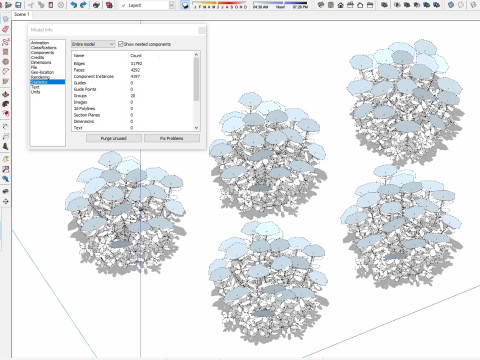Adjust the shadow time-of-day slider
Image resolution: width=480 pixels, height=360 pixels.
click(x=280, y=3)
